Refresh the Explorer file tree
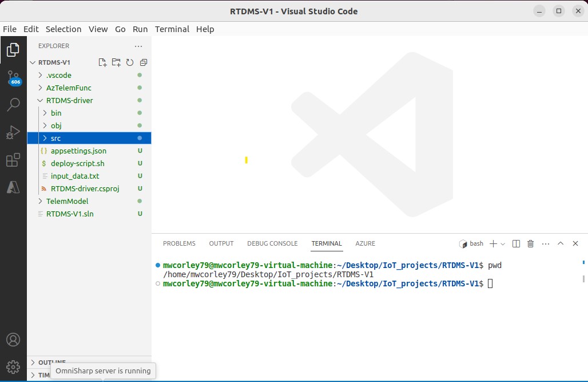This screenshot has width=588, height=382. coord(130,62)
